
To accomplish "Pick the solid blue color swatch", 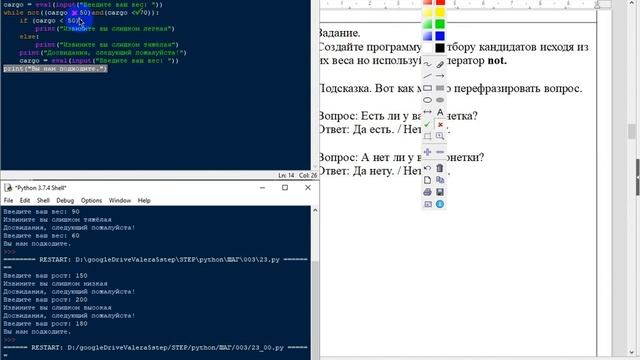I will [440, 36].
